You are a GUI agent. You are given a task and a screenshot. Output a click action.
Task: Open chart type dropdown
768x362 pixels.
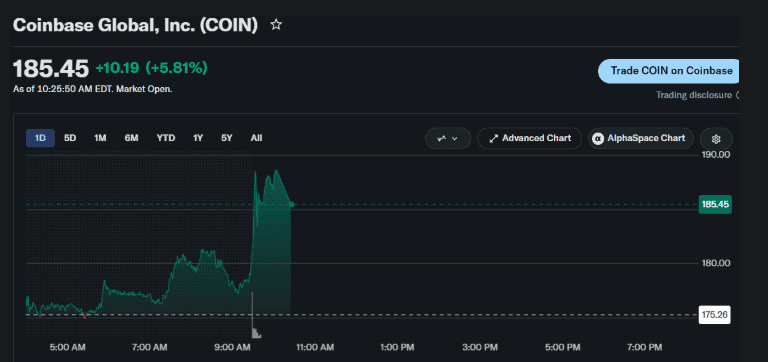448,139
